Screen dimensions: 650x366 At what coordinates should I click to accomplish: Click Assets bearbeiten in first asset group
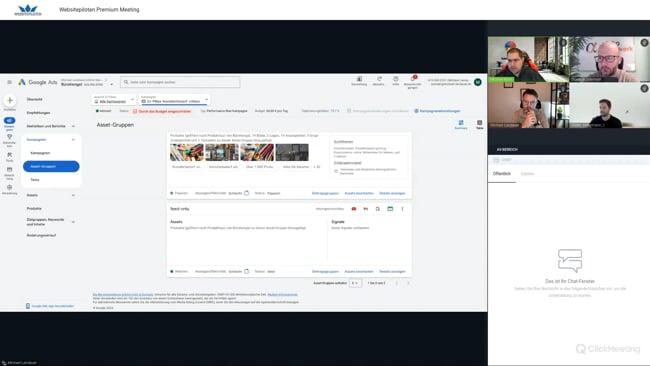tap(359, 193)
